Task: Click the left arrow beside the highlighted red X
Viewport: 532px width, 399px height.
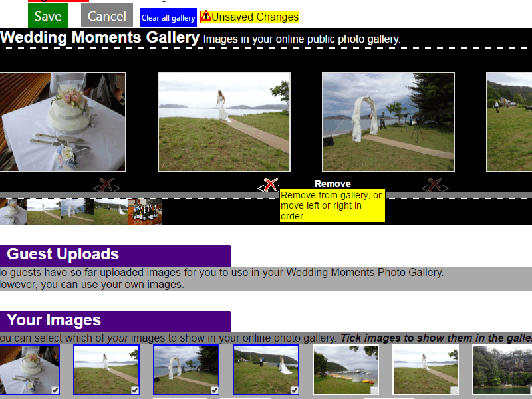Action: click(261, 188)
